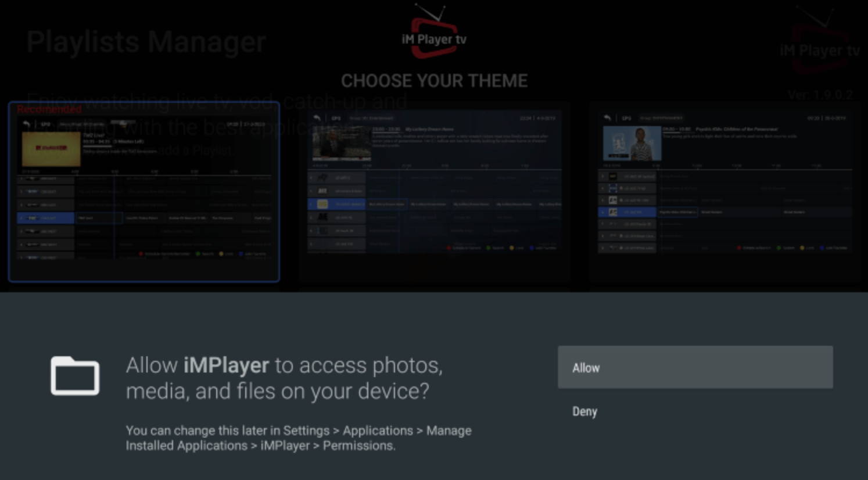The image size is (868, 480).
Task: Click the CHOOSE YOUR THEME heading
Action: click(434, 81)
